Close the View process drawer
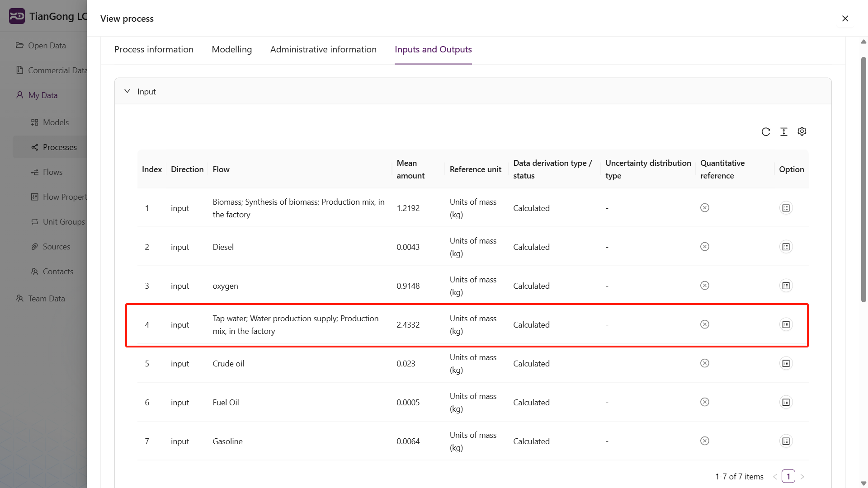The image size is (868, 488). (x=845, y=19)
